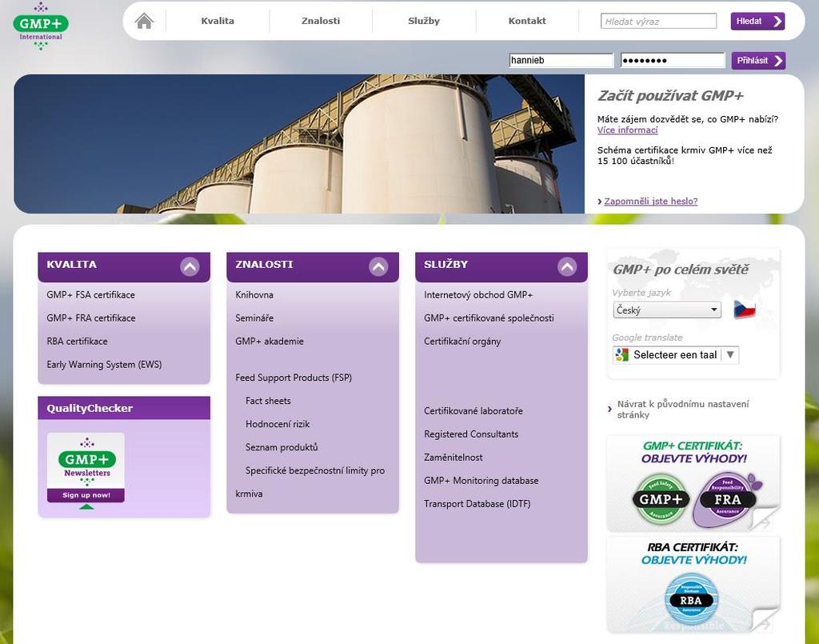819x644 pixels.
Task: Open the RBA certifikát objevte výhody banner
Action: click(693, 585)
